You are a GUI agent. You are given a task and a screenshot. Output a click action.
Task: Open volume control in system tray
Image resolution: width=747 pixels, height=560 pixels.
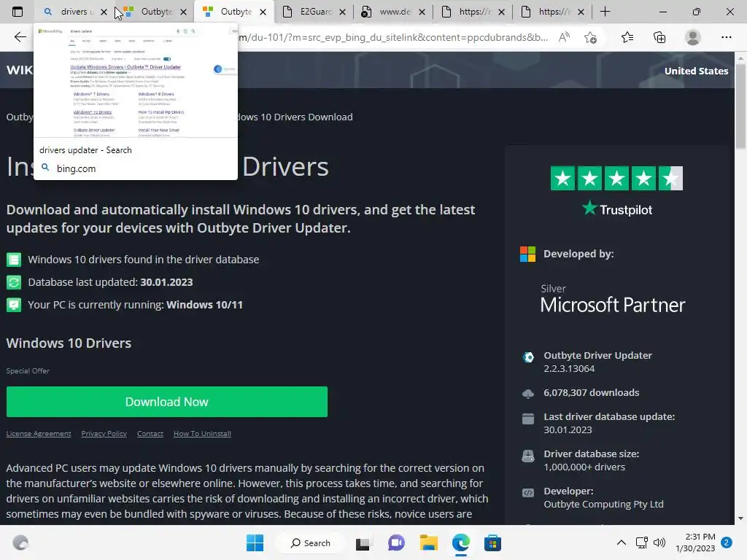coord(659,542)
